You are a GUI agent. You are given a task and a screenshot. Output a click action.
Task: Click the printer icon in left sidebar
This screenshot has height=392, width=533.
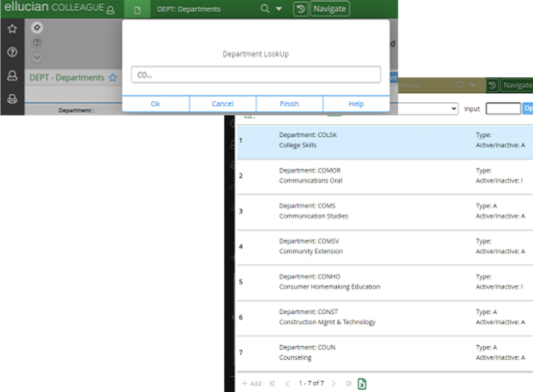coord(12,99)
